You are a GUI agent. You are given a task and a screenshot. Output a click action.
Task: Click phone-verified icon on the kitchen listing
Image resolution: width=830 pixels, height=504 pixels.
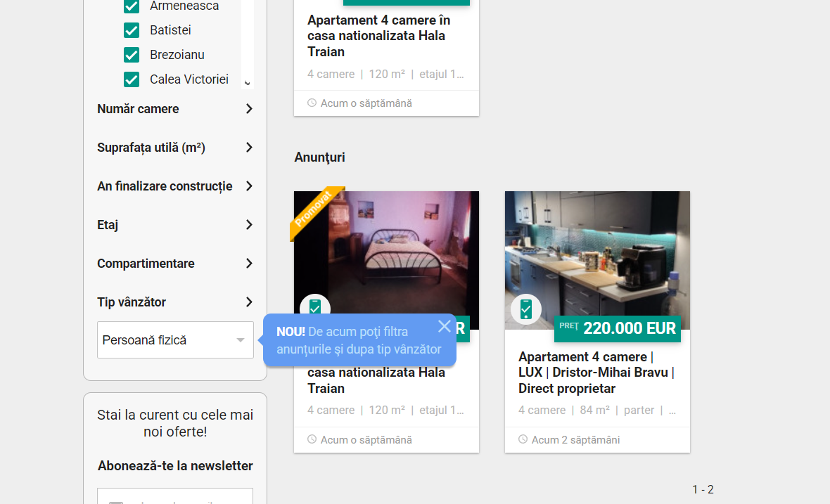coord(525,309)
